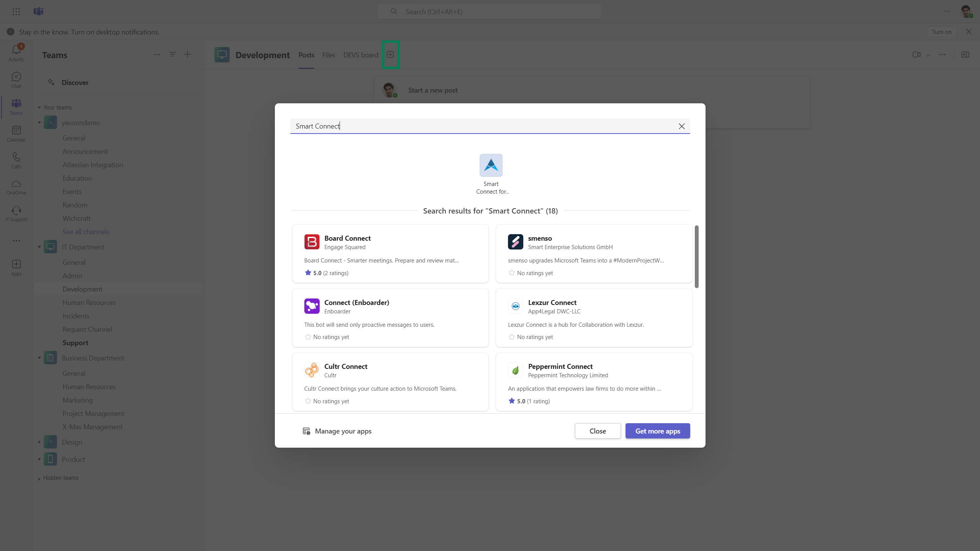Open the app launcher grid icon
Viewport: 980px width, 551px height.
coord(16,11)
